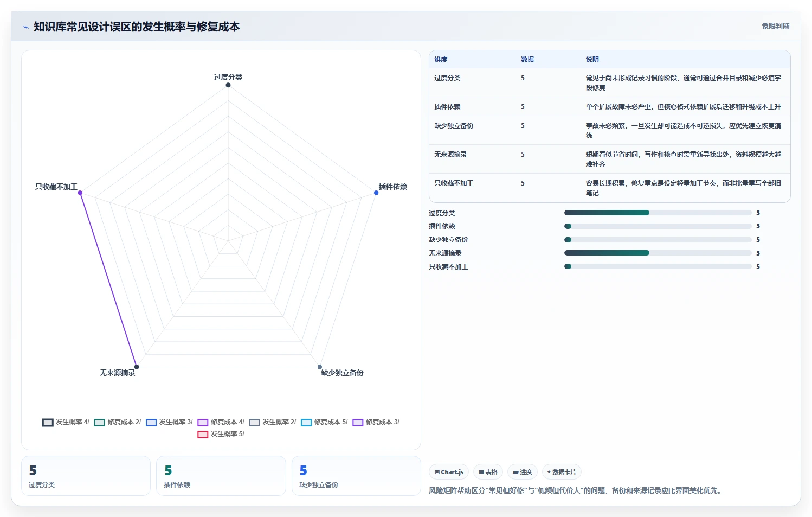Click the page title 知识库常见设计误区的发生概率与修复成本
812x517 pixels.
(137, 27)
